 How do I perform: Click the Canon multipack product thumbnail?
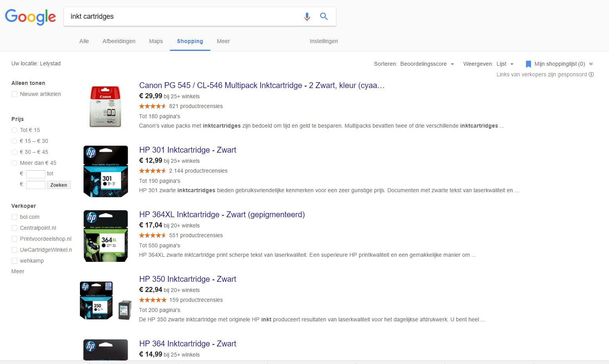pyautogui.click(x=105, y=106)
